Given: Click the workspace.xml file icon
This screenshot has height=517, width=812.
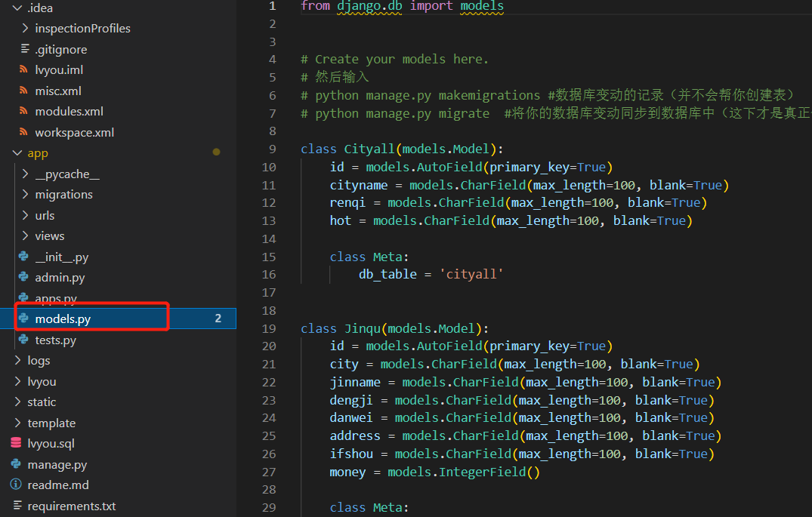Looking at the screenshot, I should (x=23, y=131).
